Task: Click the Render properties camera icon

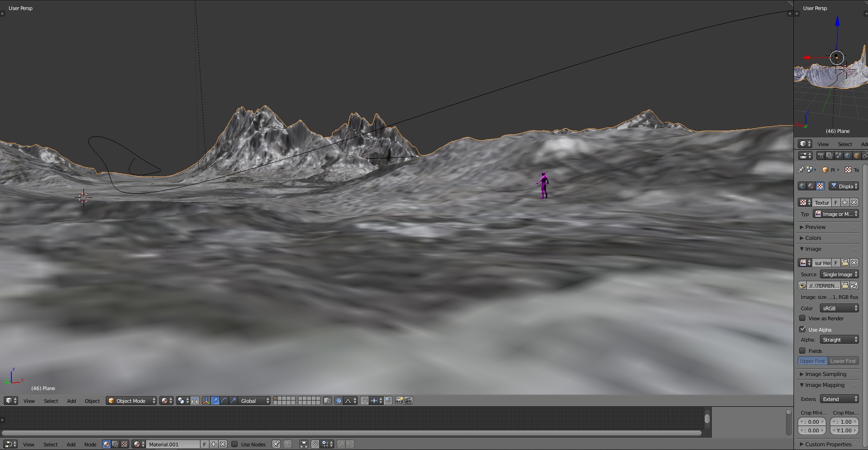Action: pos(820,156)
